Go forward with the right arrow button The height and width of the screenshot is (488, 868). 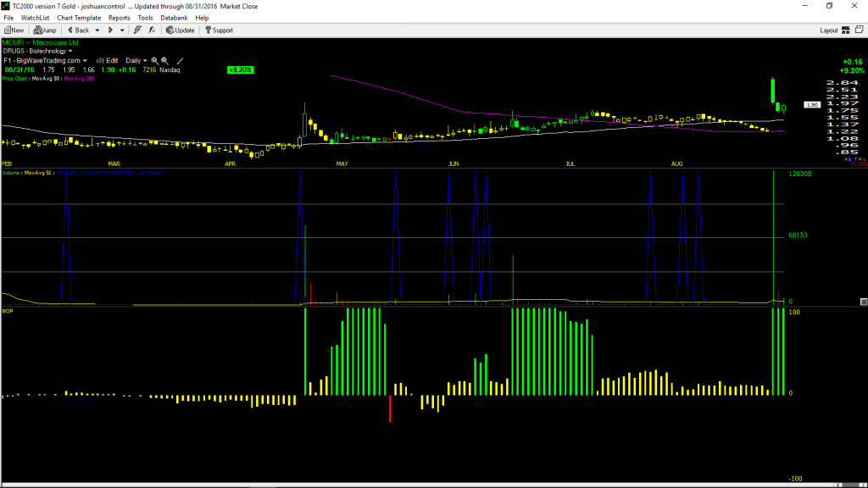(110, 30)
